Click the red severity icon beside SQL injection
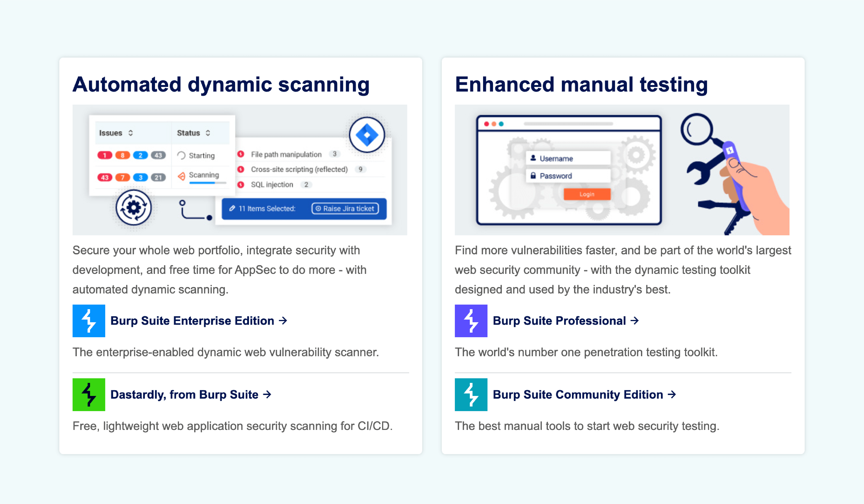Viewport: 864px width, 504px height. [x=241, y=184]
